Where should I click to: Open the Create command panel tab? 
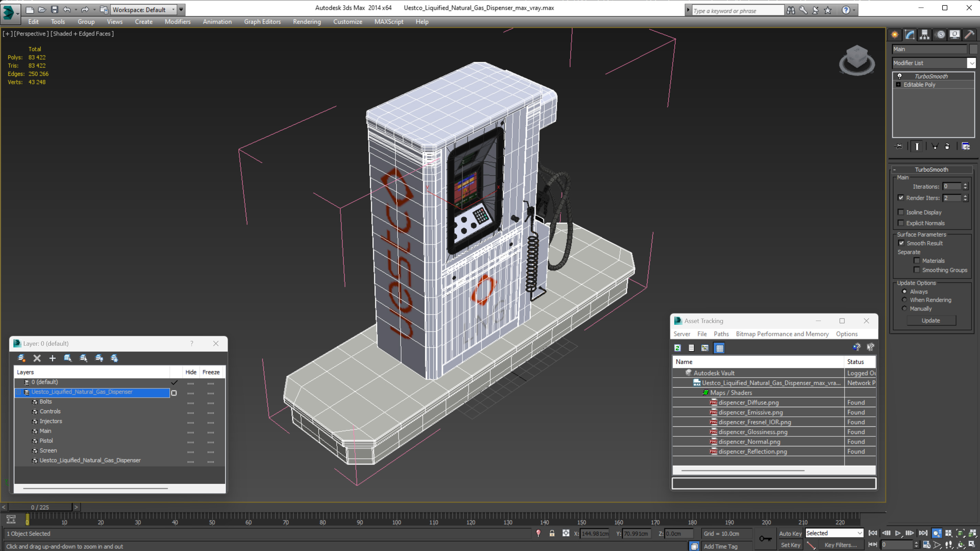click(x=895, y=35)
